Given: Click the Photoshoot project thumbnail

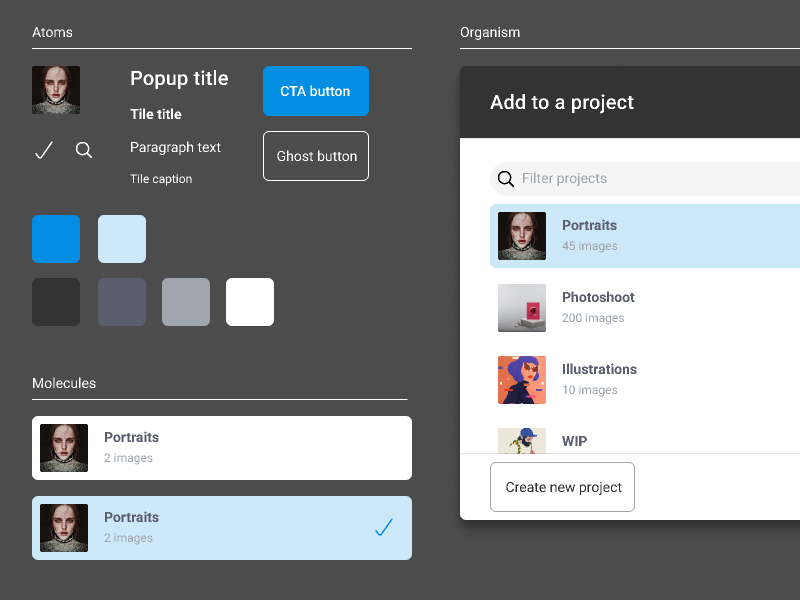Looking at the screenshot, I should [522, 308].
